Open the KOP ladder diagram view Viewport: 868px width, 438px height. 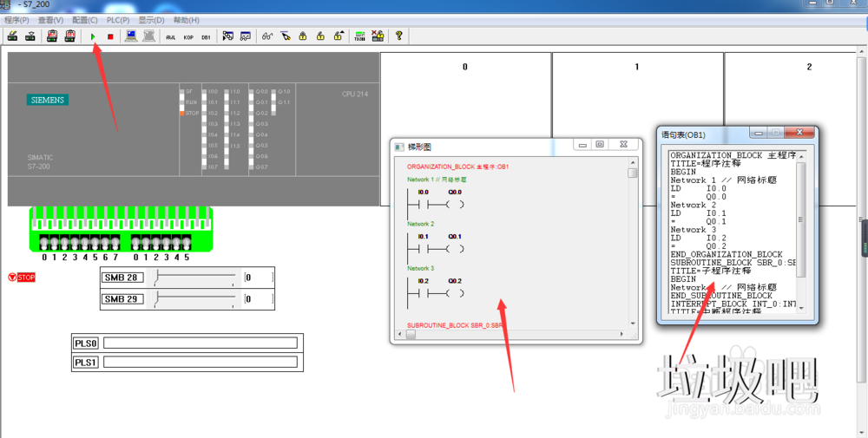[x=188, y=36]
